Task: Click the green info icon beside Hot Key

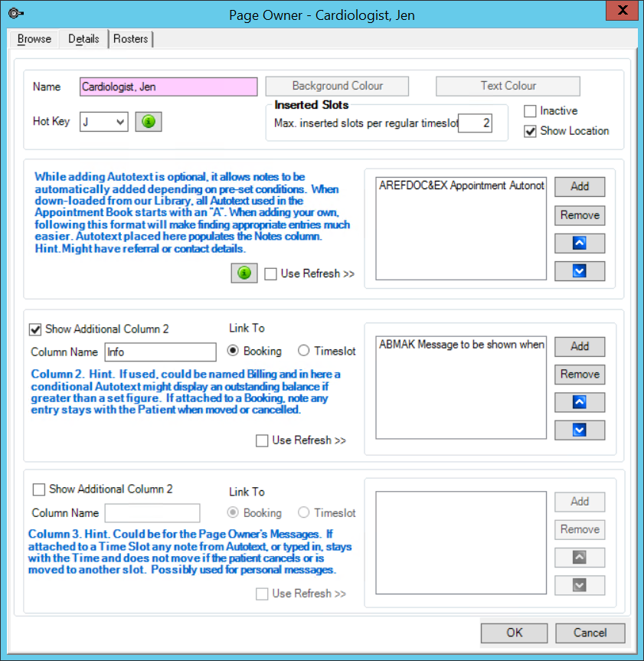Action: click(x=149, y=122)
